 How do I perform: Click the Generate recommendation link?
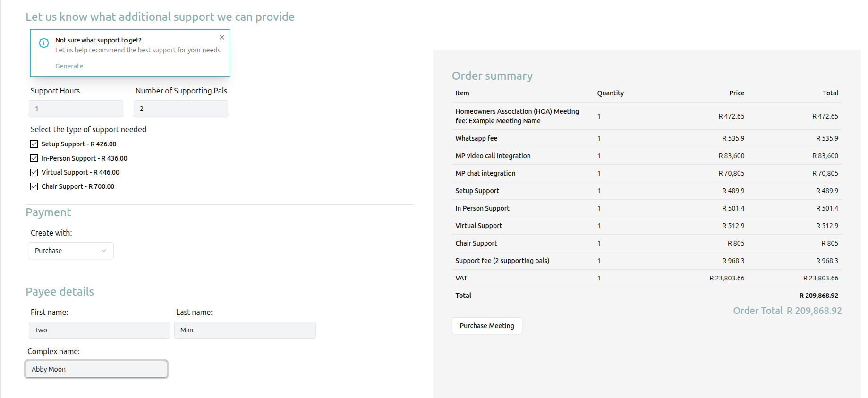69,66
